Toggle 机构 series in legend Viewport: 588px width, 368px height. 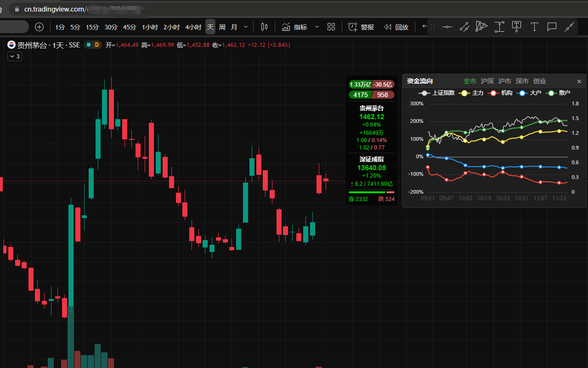(x=500, y=93)
